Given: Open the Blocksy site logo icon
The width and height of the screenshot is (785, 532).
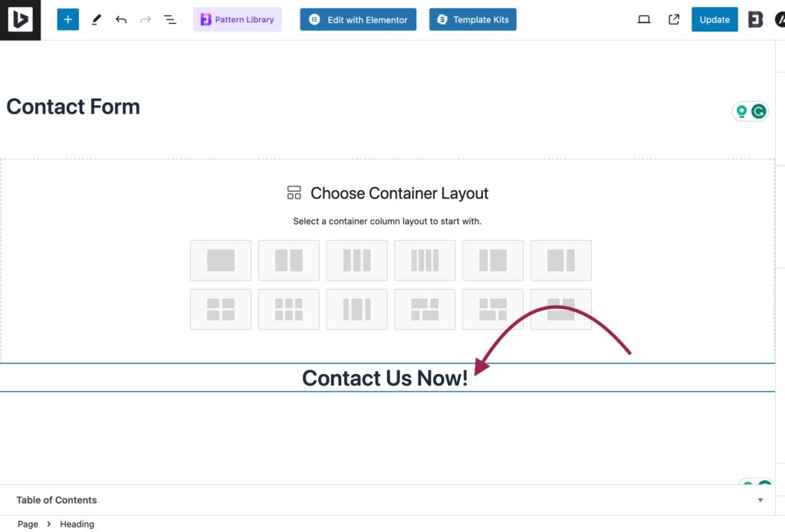Looking at the screenshot, I should click(20, 20).
